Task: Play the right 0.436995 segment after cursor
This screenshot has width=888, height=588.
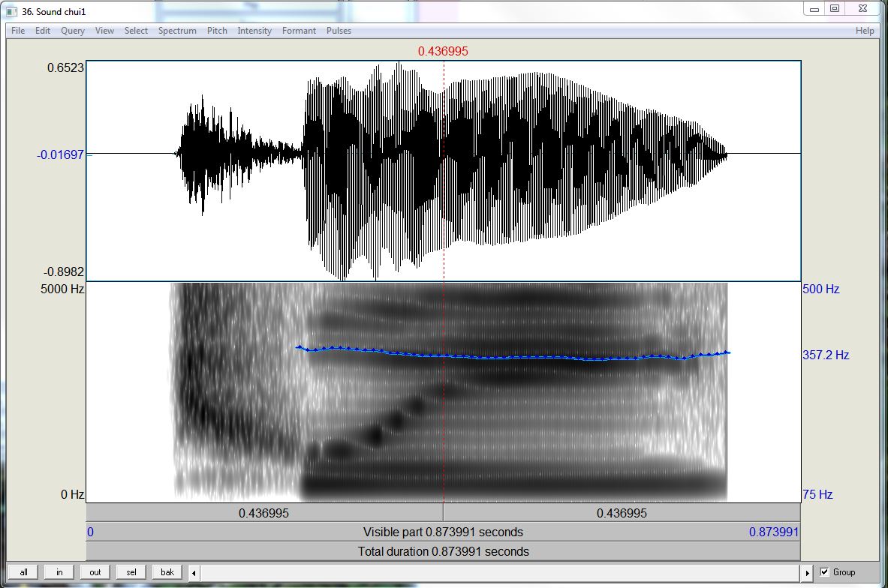Action: point(622,513)
